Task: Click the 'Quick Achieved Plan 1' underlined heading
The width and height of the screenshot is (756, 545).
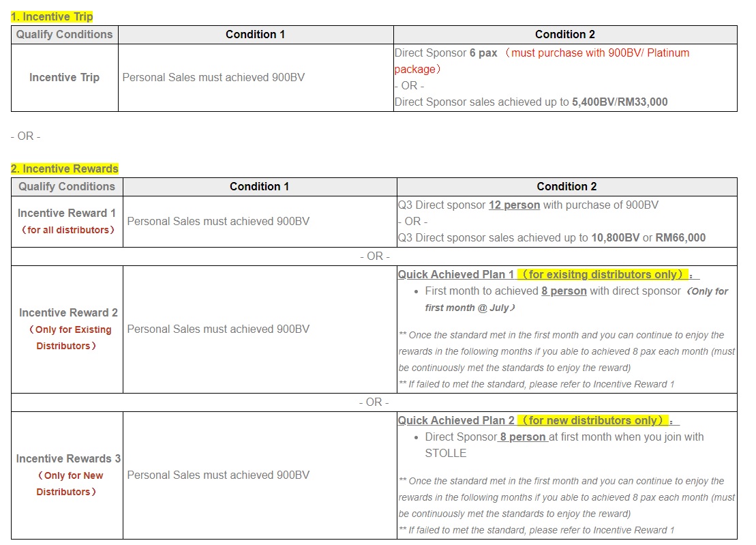Action: click(x=455, y=274)
